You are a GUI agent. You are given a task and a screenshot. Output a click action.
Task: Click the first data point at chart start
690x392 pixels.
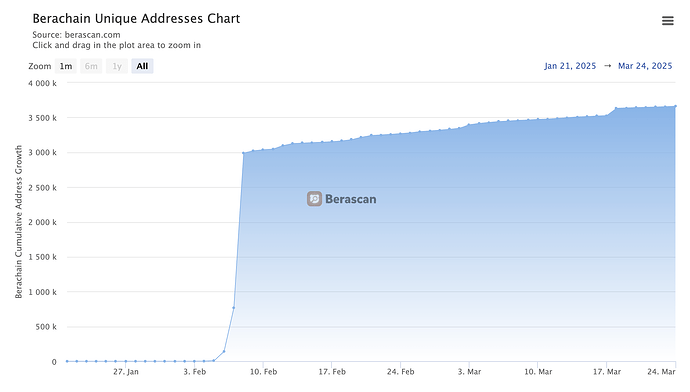click(67, 361)
